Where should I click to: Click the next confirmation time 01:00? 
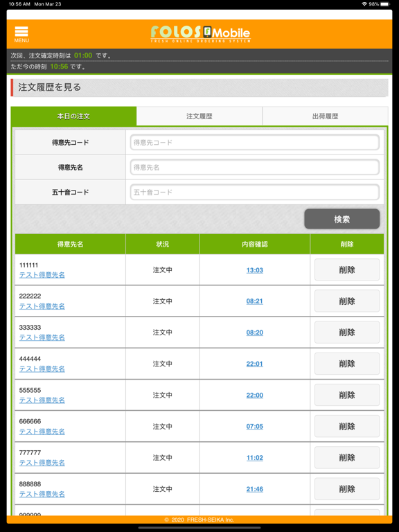[x=83, y=55]
